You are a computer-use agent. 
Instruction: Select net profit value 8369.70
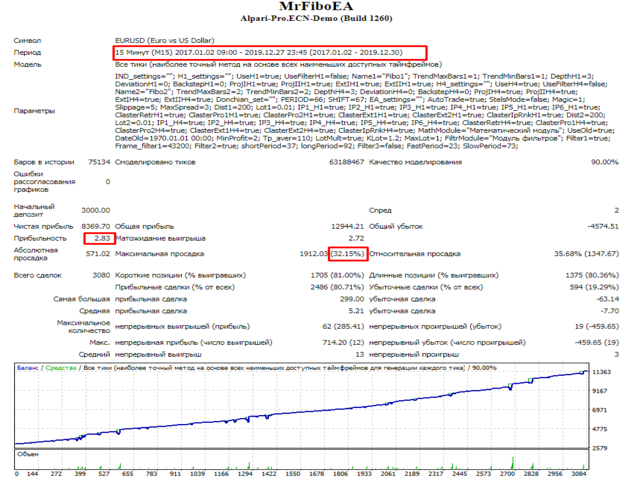pos(96,226)
